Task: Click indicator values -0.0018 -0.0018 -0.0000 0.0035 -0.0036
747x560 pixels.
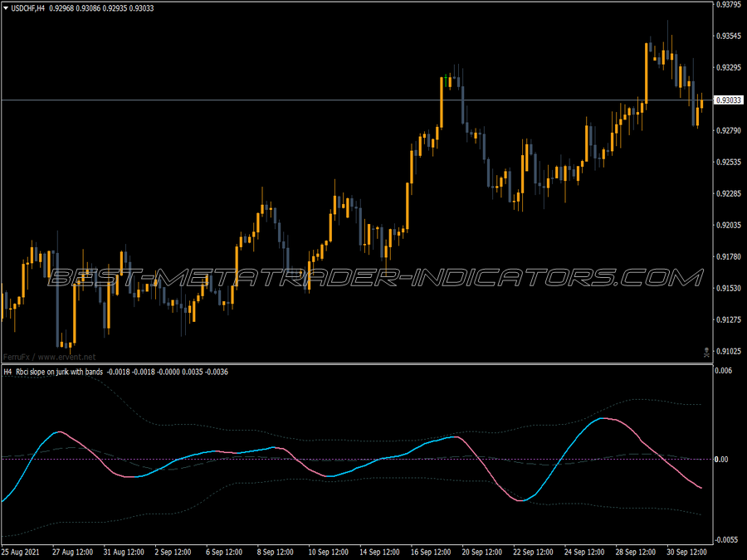Action: pyautogui.click(x=167, y=372)
